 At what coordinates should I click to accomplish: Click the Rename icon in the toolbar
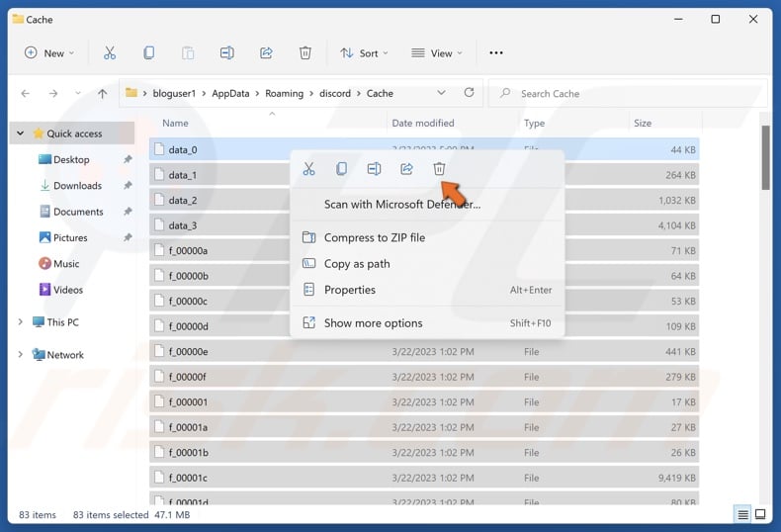point(227,52)
